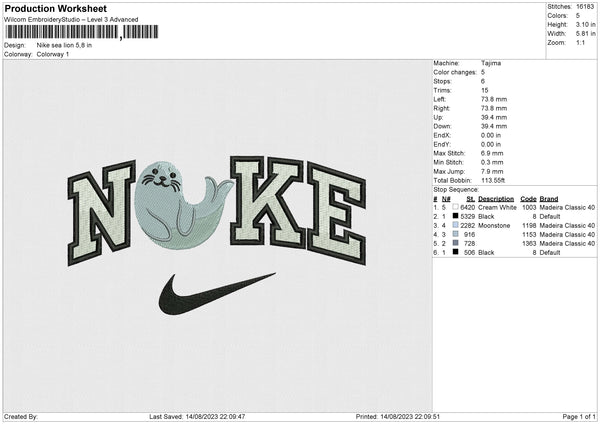Click the "Stops:" label

[442, 81]
